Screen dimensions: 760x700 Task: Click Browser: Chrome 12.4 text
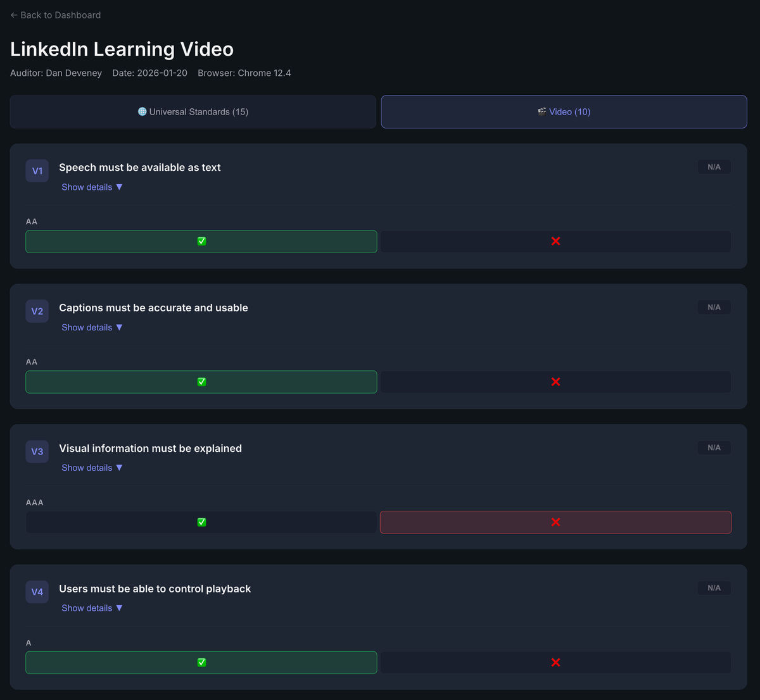point(244,73)
